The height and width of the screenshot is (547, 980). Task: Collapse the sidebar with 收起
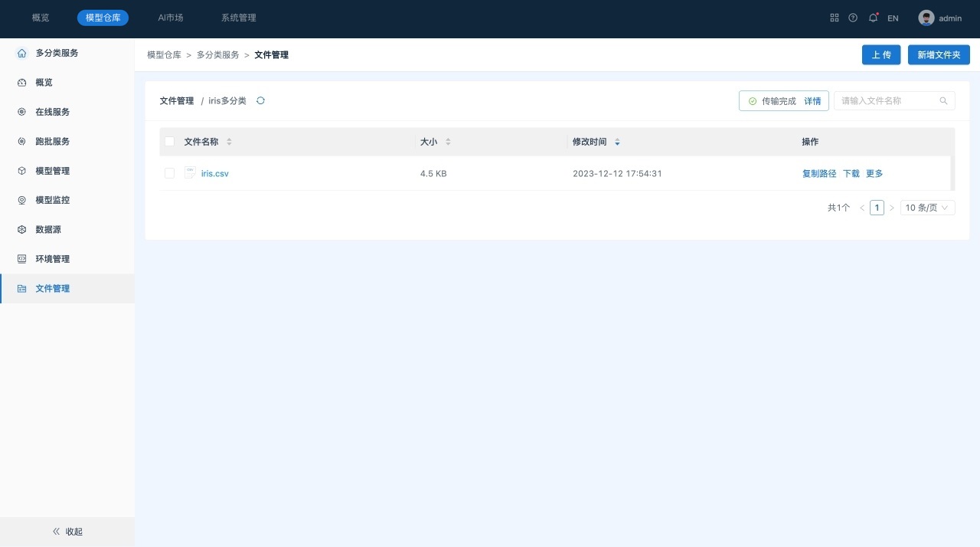click(x=67, y=532)
